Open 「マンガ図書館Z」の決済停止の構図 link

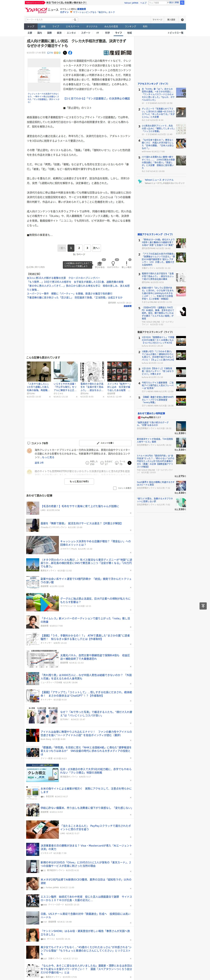coord(97,98)
